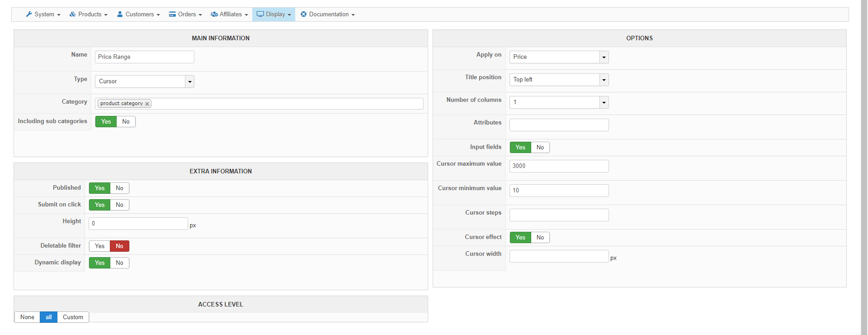Select None access level
868x335 pixels.
click(27, 317)
